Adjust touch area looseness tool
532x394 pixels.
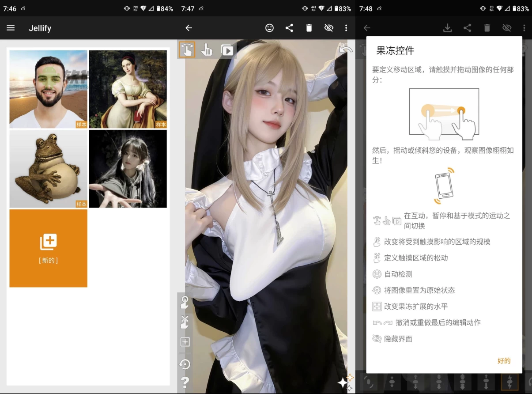click(x=185, y=322)
